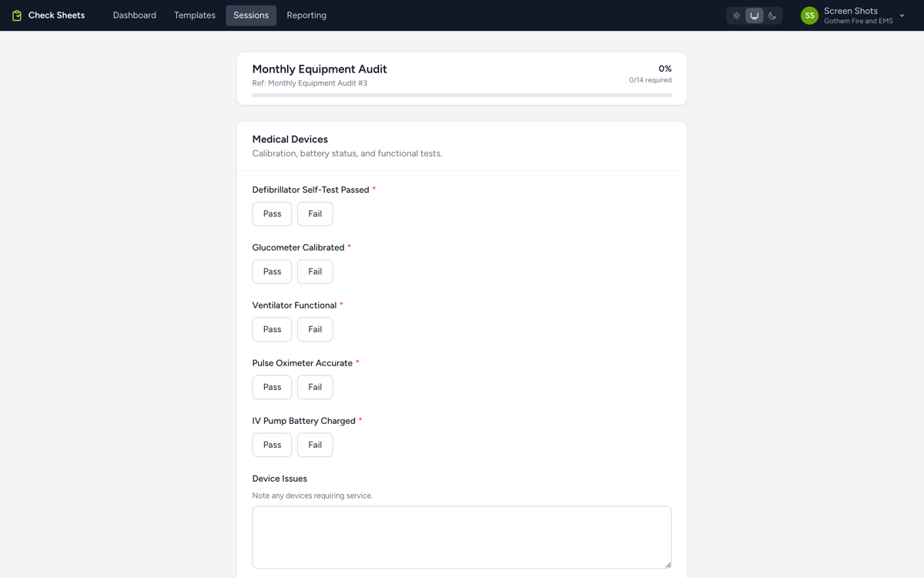Mark Pulse Oximeter Accurate as Fail
This screenshot has width=924, height=578.
point(315,387)
